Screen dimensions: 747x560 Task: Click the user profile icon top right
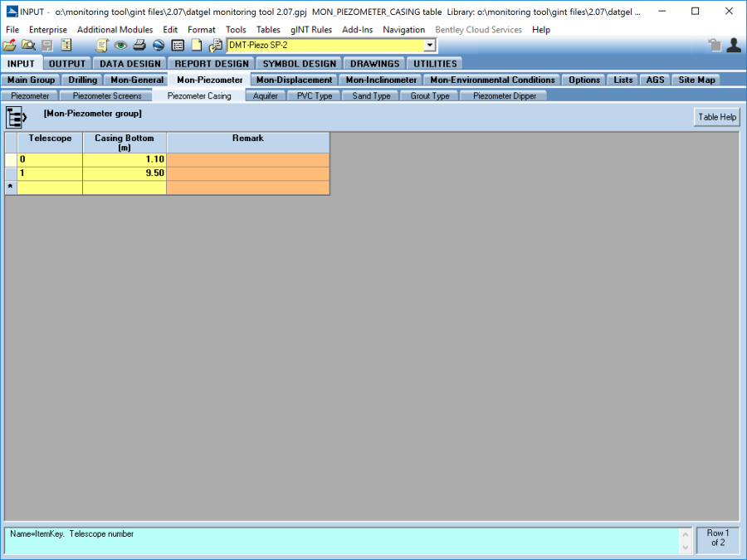pyautogui.click(x=733, y=46)
